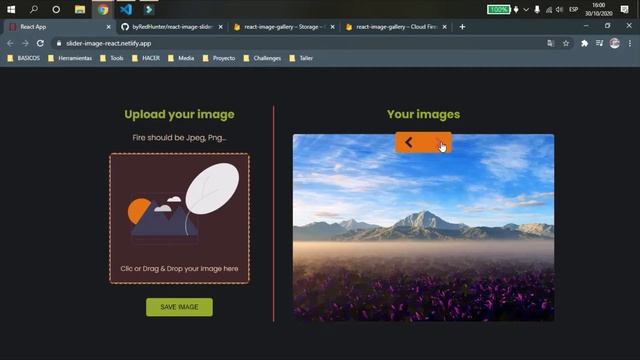Go forward in browser history
This screenshot has width=640, height=360.
(25, 43)
